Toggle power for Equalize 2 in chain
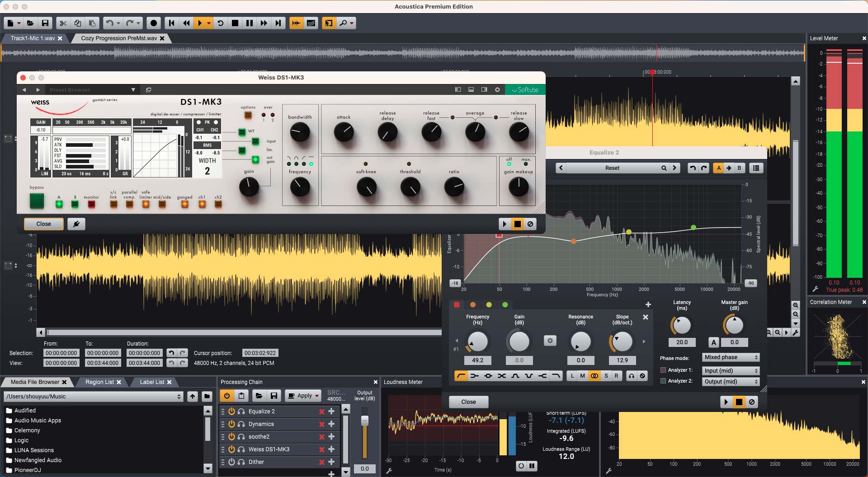The width and height of the screenshot is (868, 477). [x=231, y=412]
